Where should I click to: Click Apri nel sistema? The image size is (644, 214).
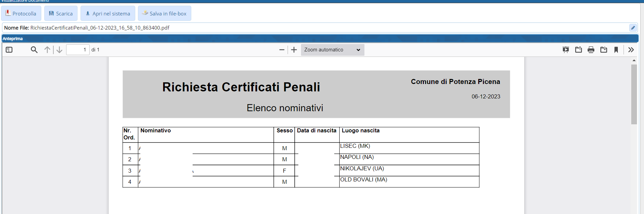108,13
